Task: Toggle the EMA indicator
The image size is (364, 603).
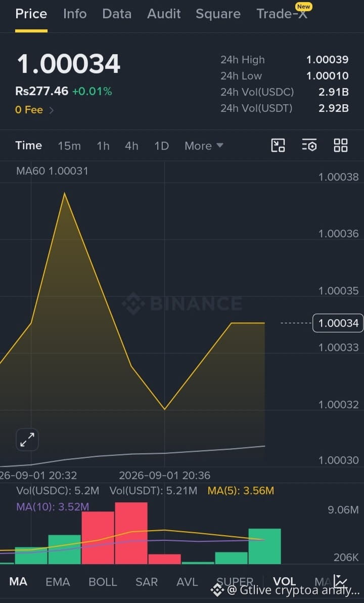Action: point(58,582)
